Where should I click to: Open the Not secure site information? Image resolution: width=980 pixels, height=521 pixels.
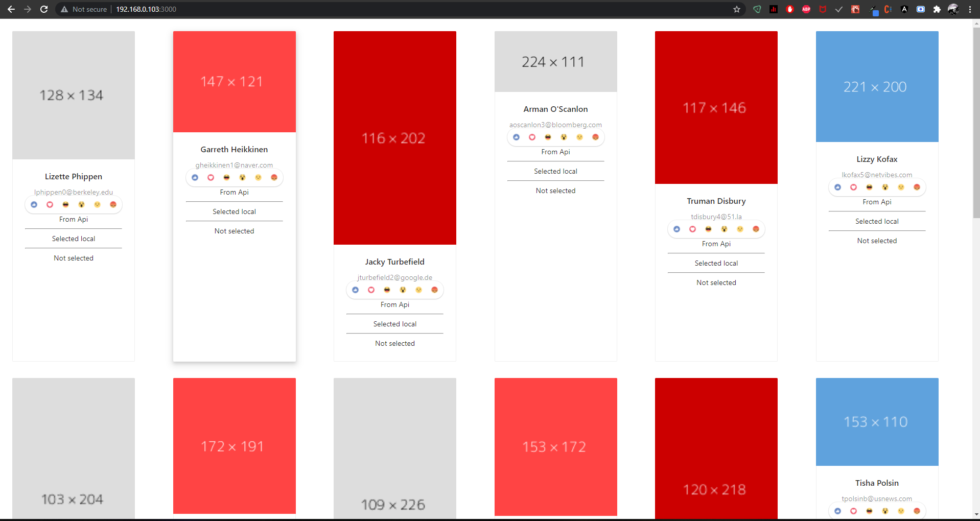click(x=84, y=9)
